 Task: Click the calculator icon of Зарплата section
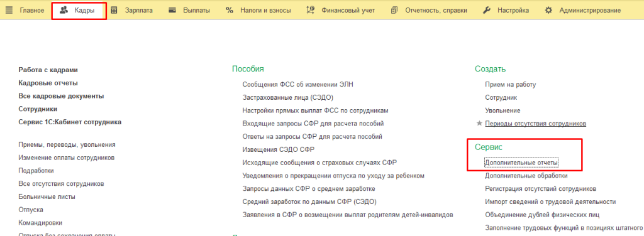[114, 10]
